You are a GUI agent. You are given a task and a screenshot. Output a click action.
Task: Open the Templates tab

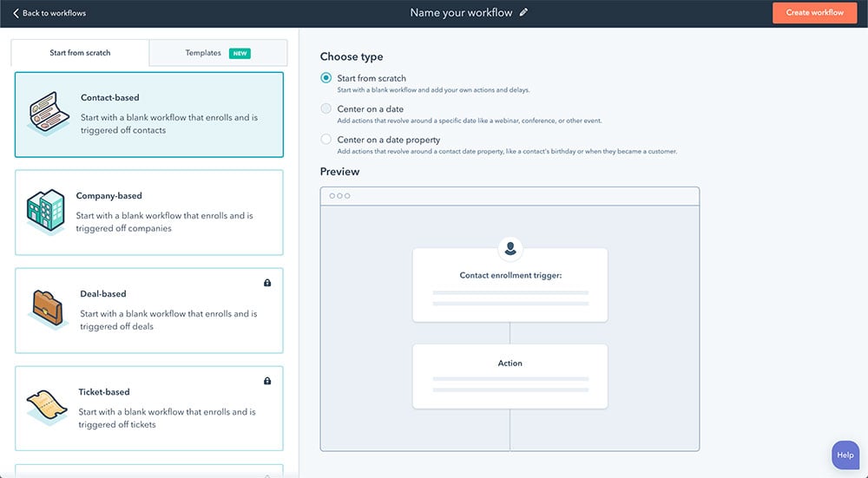click(218, 53)
